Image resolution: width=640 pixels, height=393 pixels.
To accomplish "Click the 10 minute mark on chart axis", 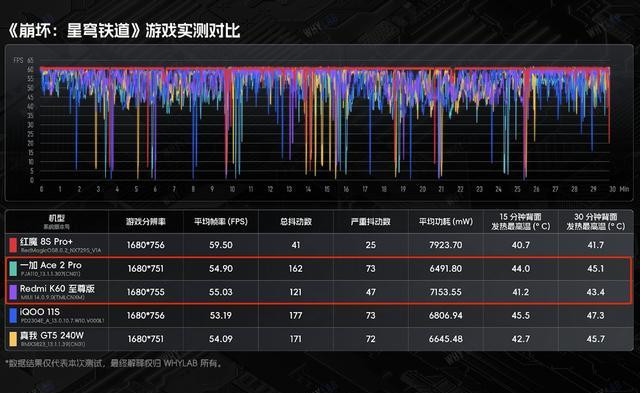I will [232, 189].
